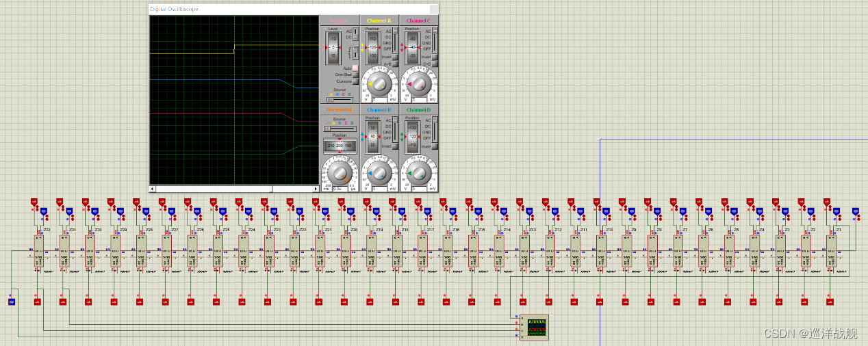The height and width of the screenshot is (346, 868).
Task: Click the Trigger source slider
Action: 340,99
